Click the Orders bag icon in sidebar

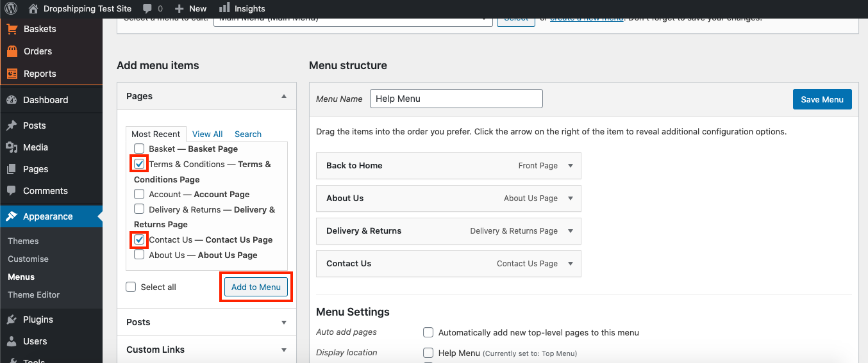tap(12, 51)
